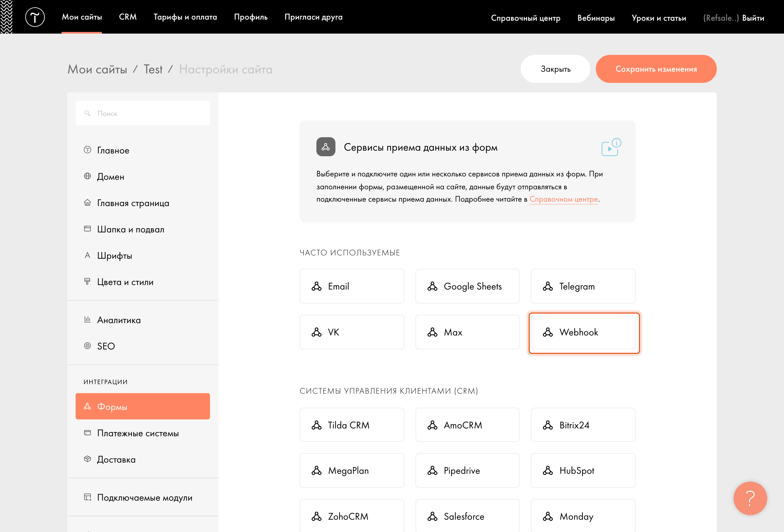Choose the VK service card
This screenshot has width=784, height=532.
351,332
